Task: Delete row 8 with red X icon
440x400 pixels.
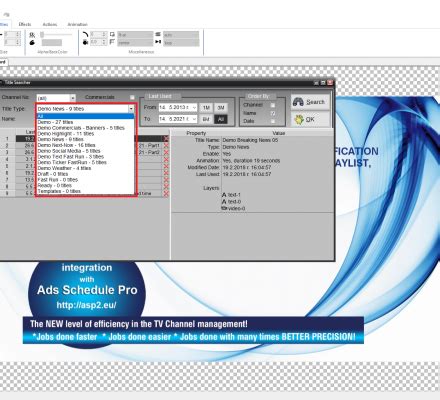Action: pos(166,187)
